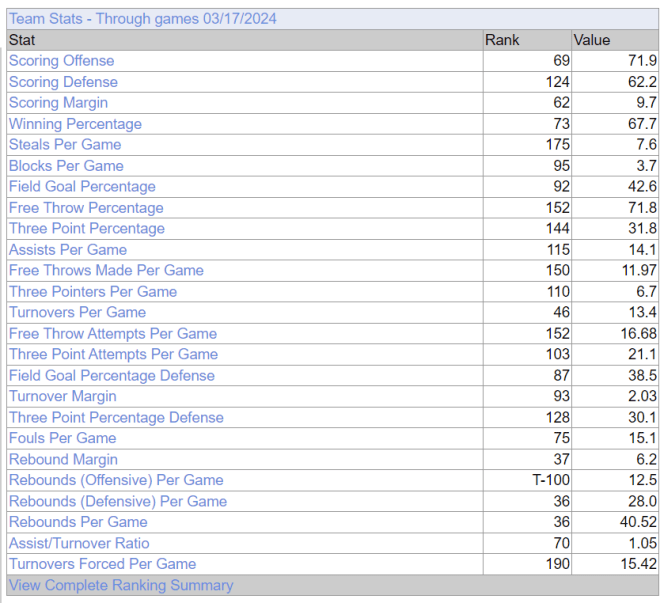Open the Scoring Offense stat link
The width and height of the screenshot is (660, 603).
coord(61,61)
